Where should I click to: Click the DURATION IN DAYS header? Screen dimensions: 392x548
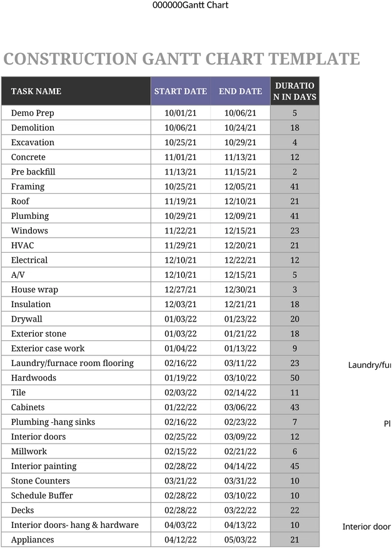[295, 91]
